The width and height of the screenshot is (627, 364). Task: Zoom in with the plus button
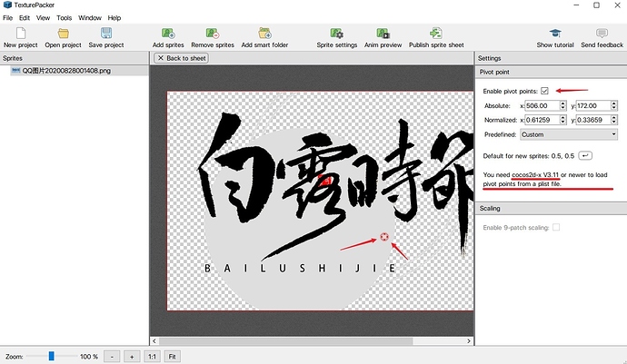click(132, 357)
